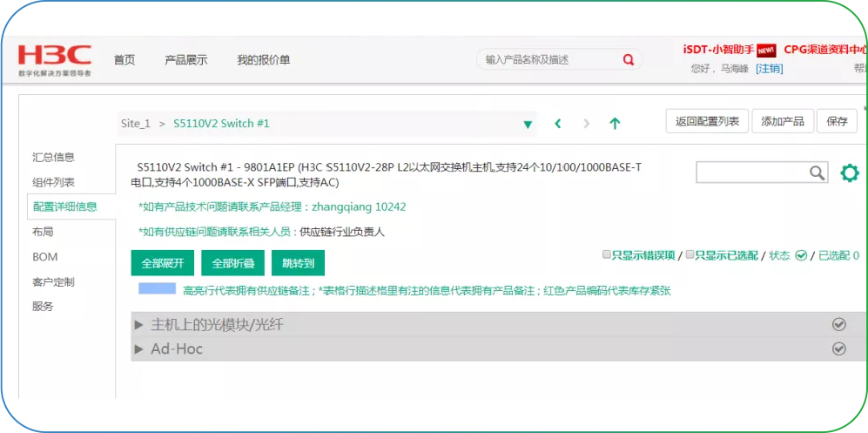Open the CPG渠道资料中心 link

[x=824, y=50]
